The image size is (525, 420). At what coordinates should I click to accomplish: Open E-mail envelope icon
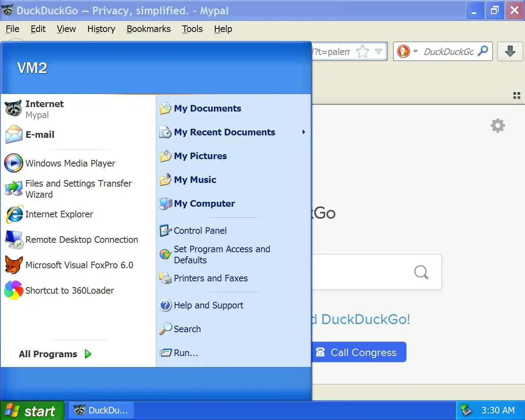click(x=13, y=135)
